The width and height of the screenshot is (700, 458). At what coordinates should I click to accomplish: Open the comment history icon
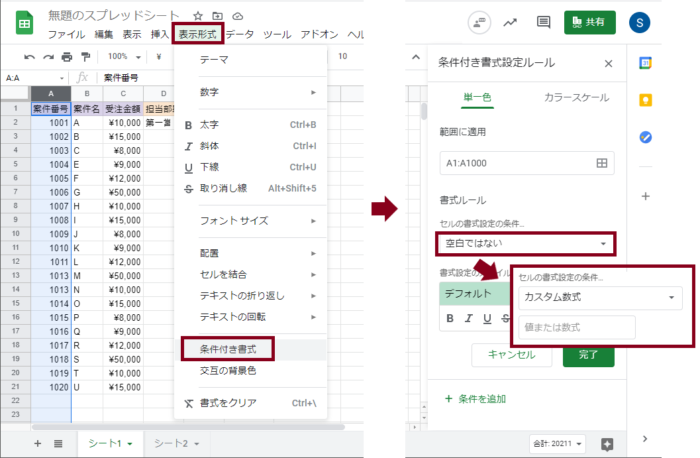pos(477,22)
